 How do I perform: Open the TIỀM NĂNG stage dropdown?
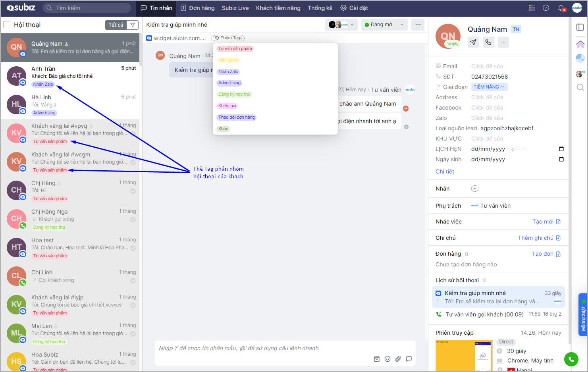tap(489, 87)
